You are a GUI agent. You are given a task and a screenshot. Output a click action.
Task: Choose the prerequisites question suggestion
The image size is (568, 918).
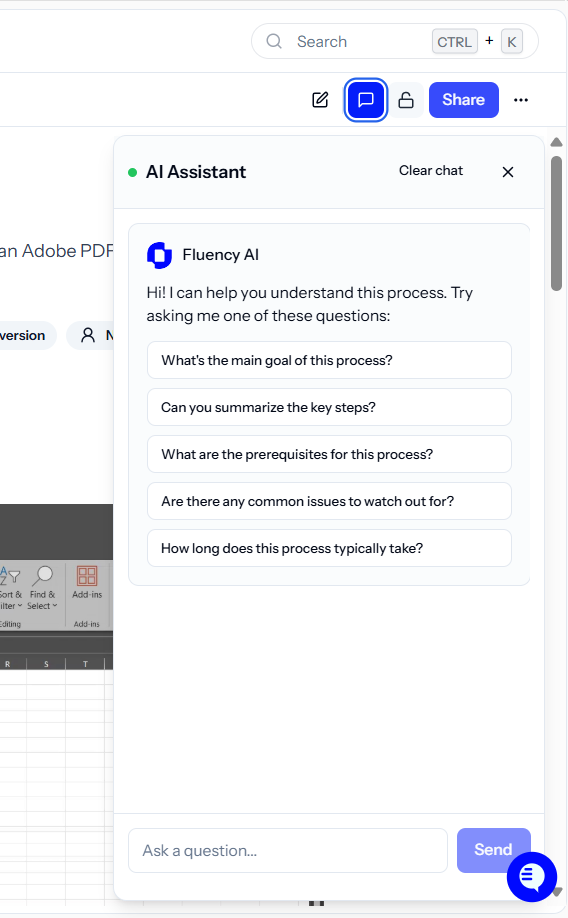(329, 454)
